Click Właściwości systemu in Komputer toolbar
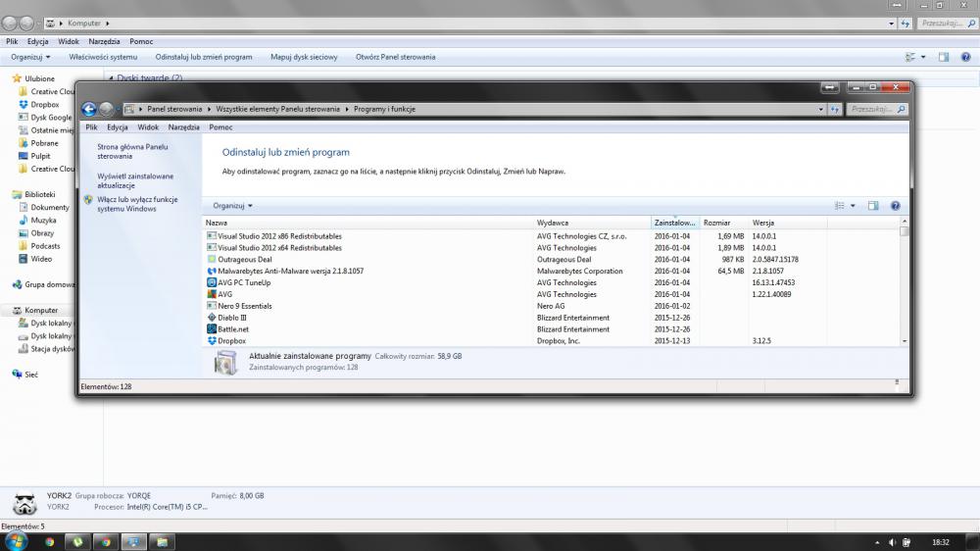The width and height of the screenshot is (980, 551). click(103, 57)
